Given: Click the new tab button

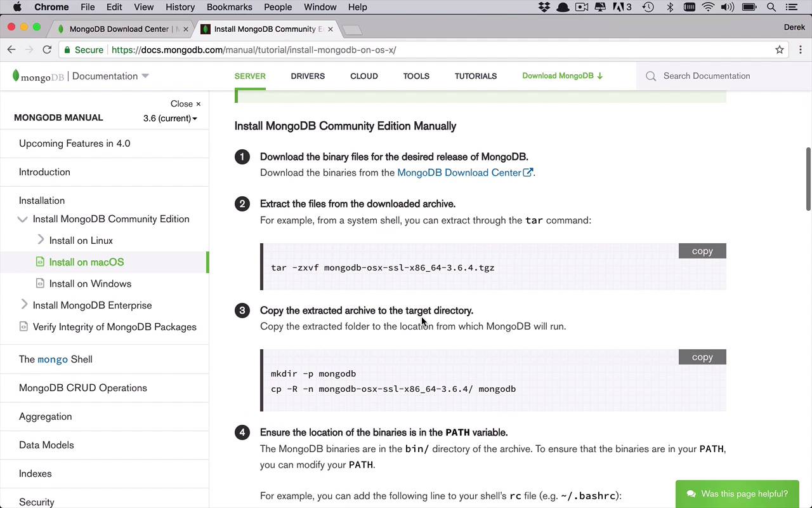Looking at the screenshot, I should pyautogui.click(x=352, y=30).
